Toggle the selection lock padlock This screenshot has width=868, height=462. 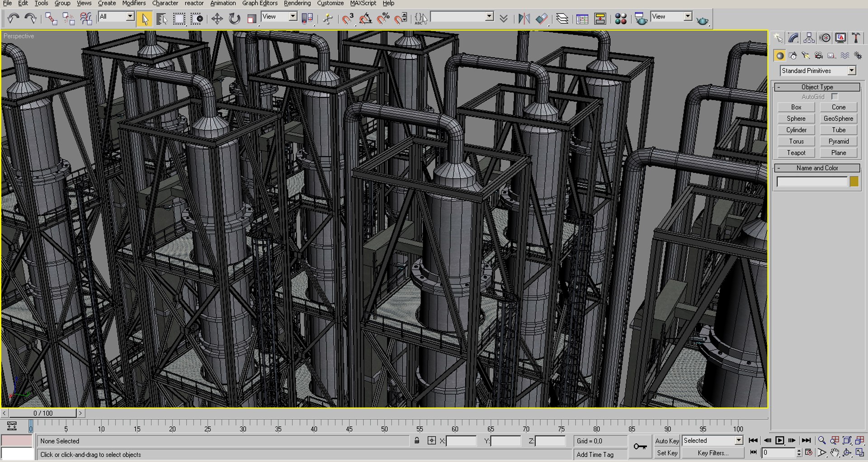tap(417, 441)
